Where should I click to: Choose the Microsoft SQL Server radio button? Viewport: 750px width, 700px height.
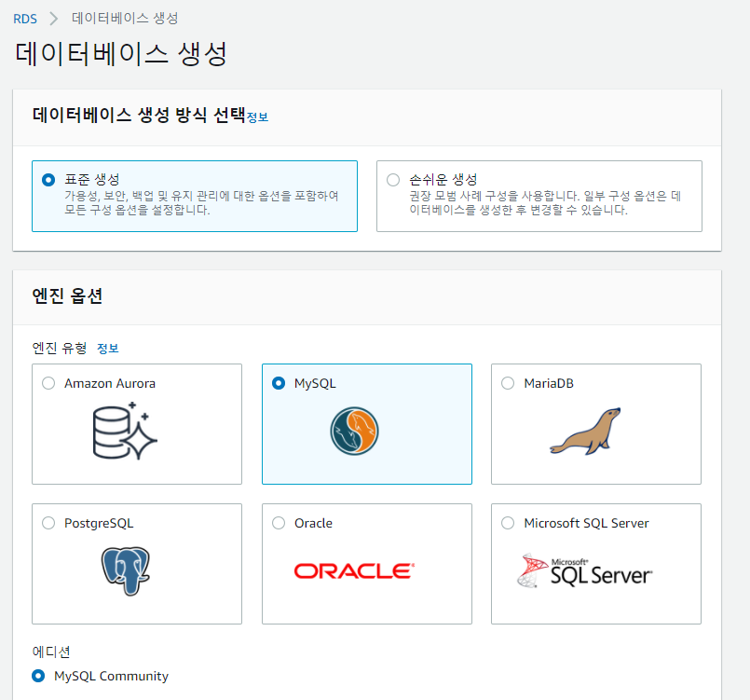pyautogui.click(x=508, y=523)
